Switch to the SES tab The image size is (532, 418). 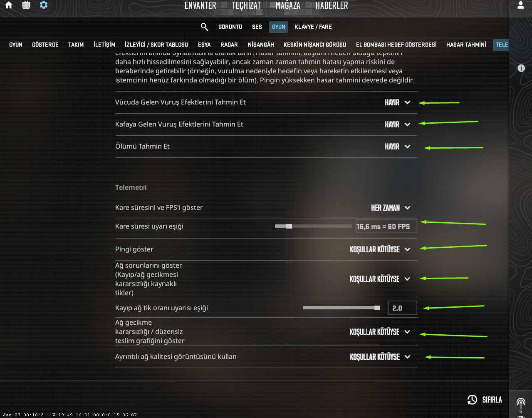(257, 27)
